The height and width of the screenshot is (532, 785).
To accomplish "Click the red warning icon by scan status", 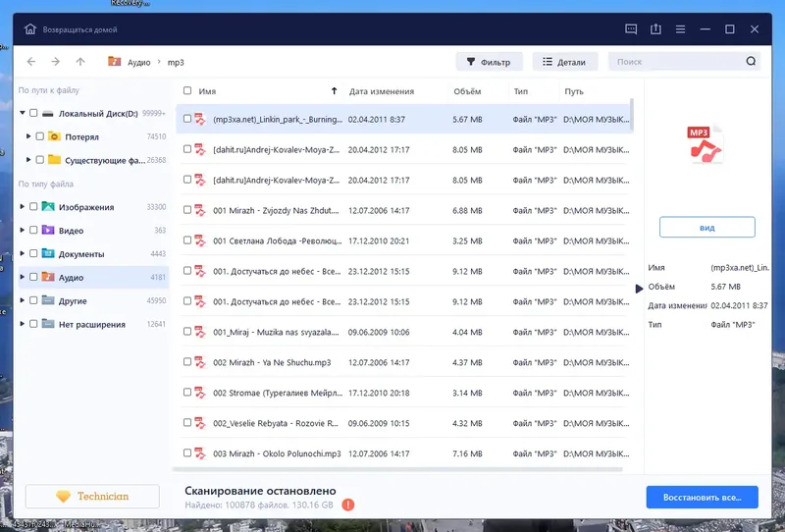I will click(x=348, y=505).
